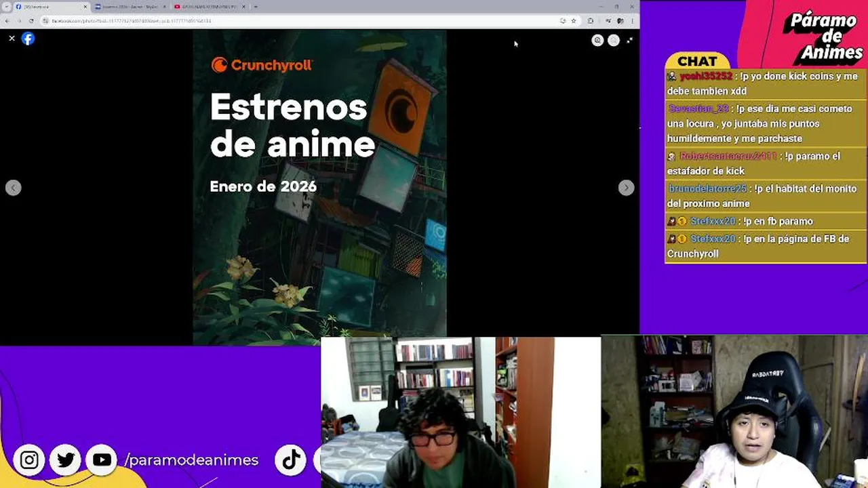Open the Facebook logo home link
Viewport: 868px width, 488px height.
tap(28, 39)
